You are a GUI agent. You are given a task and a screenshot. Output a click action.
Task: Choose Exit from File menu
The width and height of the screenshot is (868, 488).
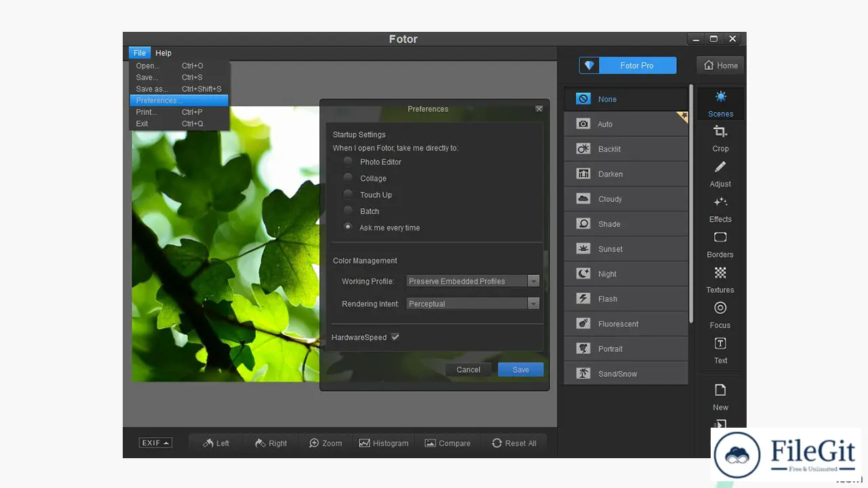(x=179, y=123)
